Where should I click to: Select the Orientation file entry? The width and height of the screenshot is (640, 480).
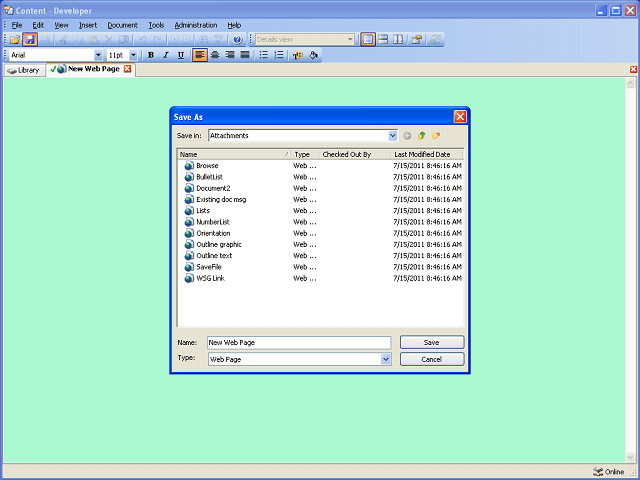point(213,233)
